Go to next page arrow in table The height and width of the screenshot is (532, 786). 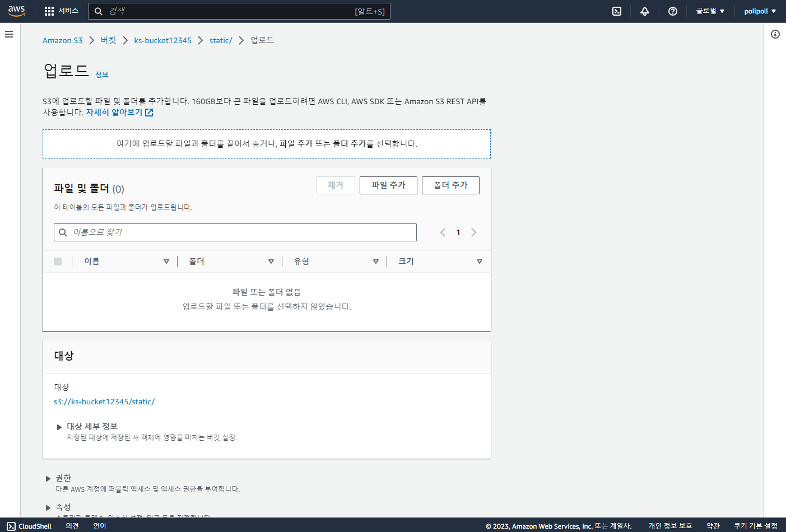click(x=474, y=232)
